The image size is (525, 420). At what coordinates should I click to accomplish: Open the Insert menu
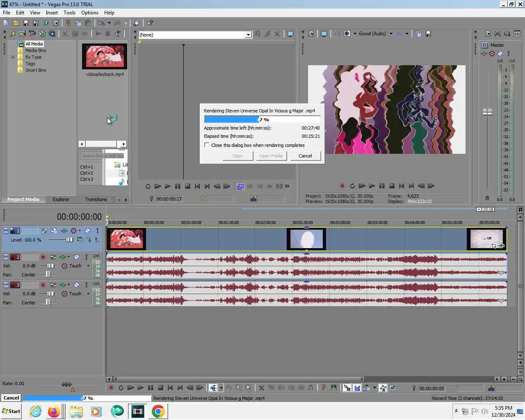tap(52, 13)
